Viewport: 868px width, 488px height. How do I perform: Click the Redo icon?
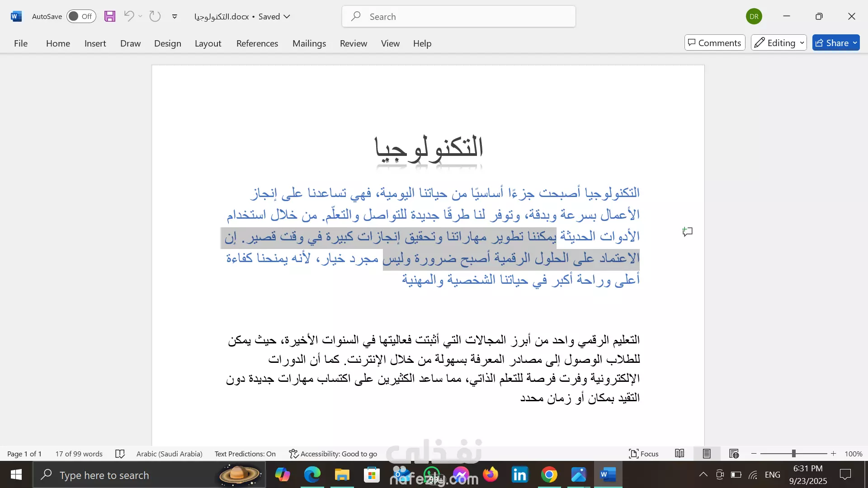coord(155,17)
